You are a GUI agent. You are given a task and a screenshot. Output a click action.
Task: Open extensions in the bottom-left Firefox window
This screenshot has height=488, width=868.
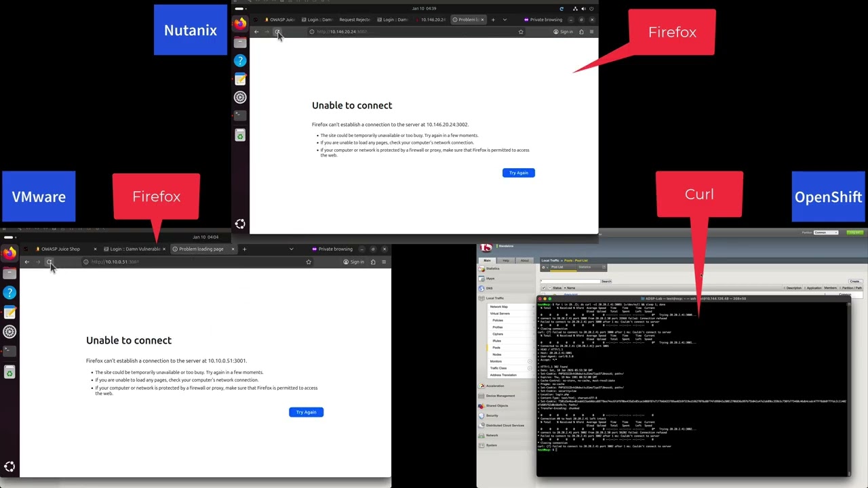373,262
